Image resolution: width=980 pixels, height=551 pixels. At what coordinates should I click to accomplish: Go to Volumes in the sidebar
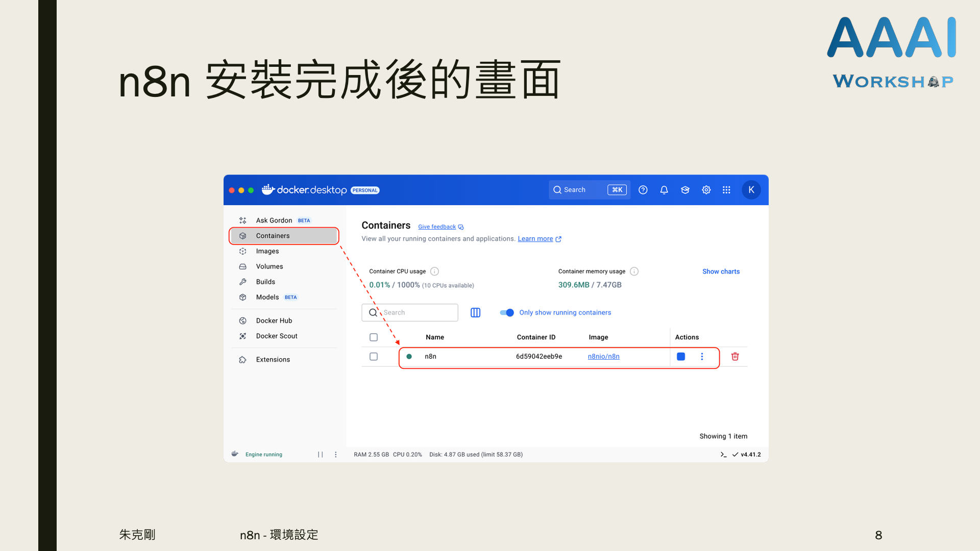269,266
